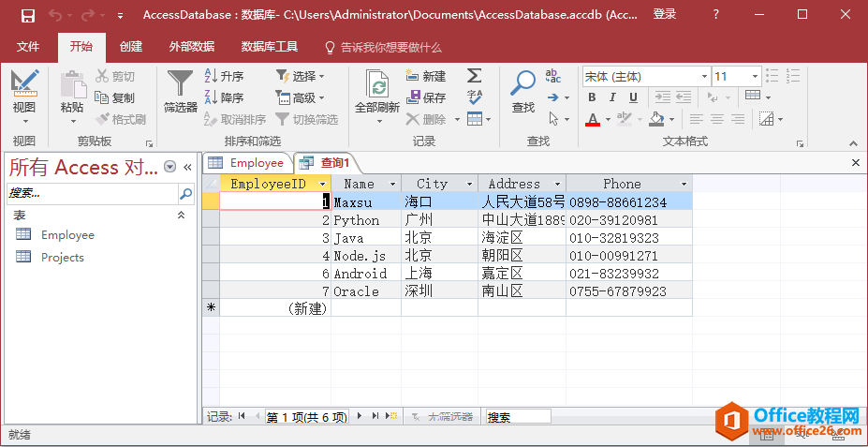Open the font size dropdown
Screen dimensions: 868x447
point(754,76)
